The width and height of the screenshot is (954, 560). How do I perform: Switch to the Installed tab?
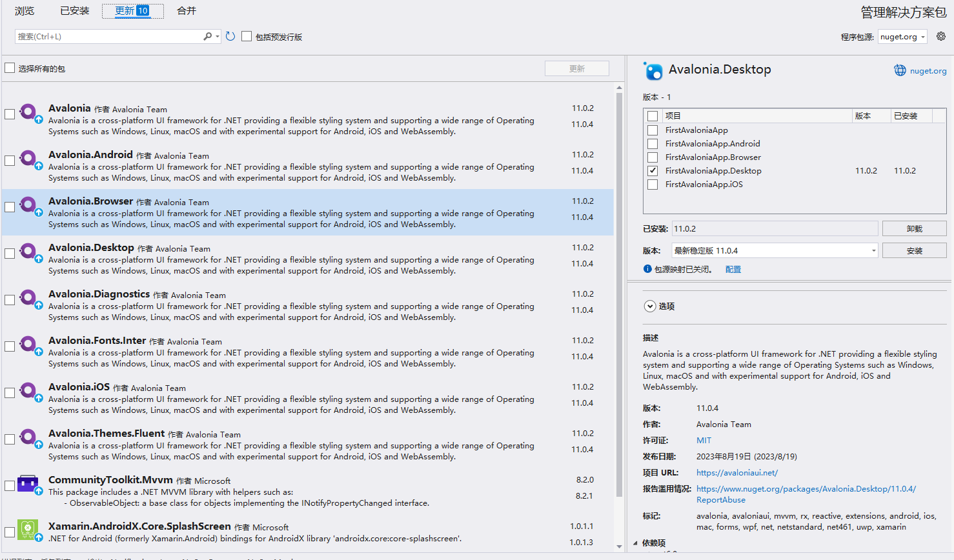(x=74, y=11)
